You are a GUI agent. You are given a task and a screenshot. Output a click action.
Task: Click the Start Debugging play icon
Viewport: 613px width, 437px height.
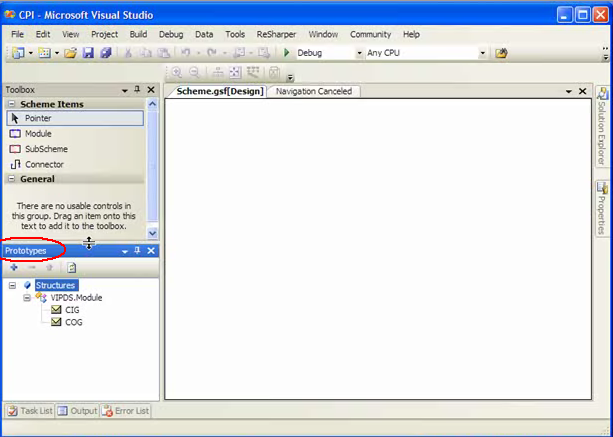tap(287, 53)
